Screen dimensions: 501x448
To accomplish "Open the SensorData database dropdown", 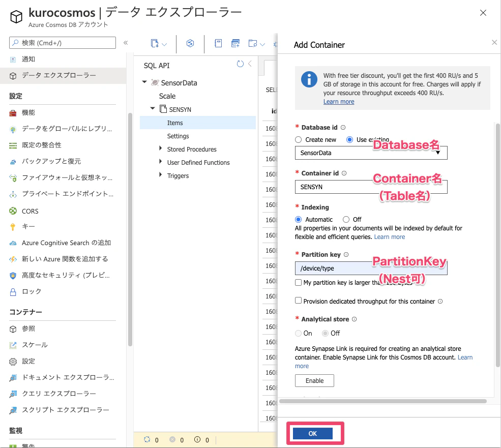I will tap(371, 153).
